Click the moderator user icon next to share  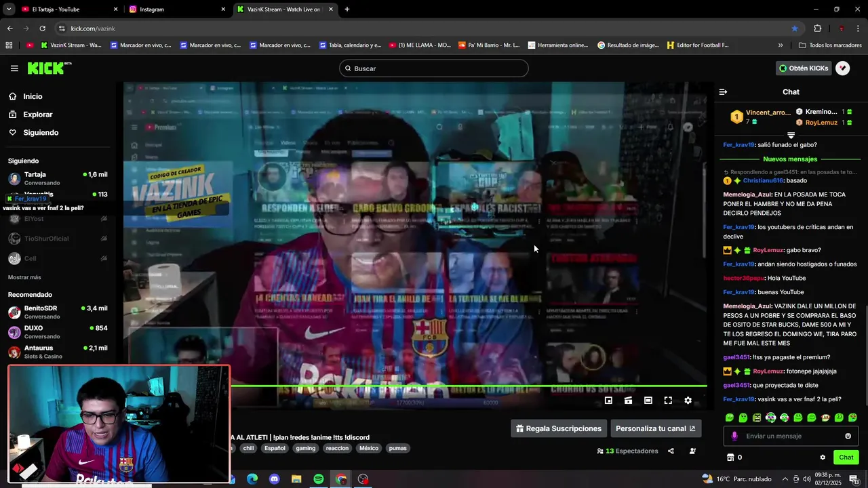click(x=692, y=451)
